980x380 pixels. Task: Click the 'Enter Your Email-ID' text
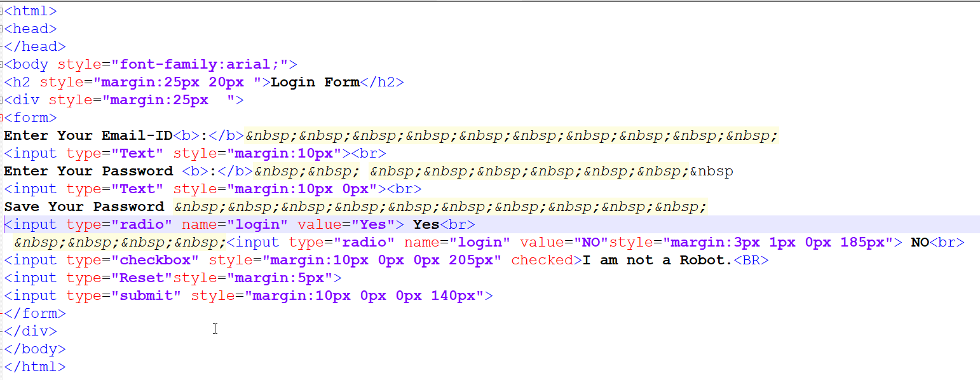coord(88,135)
